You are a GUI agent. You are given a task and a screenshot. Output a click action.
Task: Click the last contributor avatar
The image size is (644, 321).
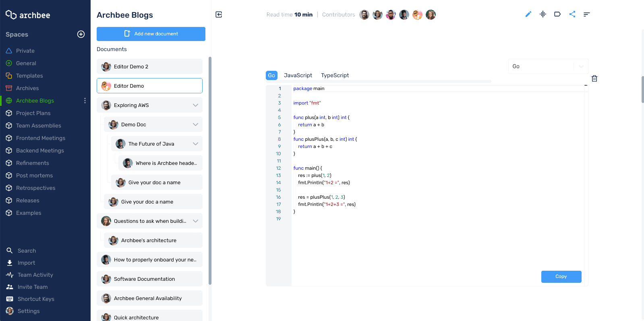[431, 15]
